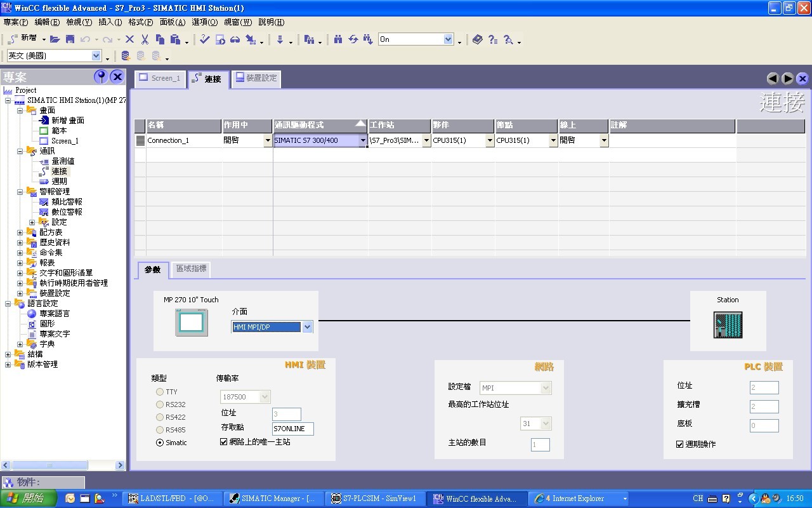Select the RS232 radio button
The image size is (812, 508).
point(160,404)
